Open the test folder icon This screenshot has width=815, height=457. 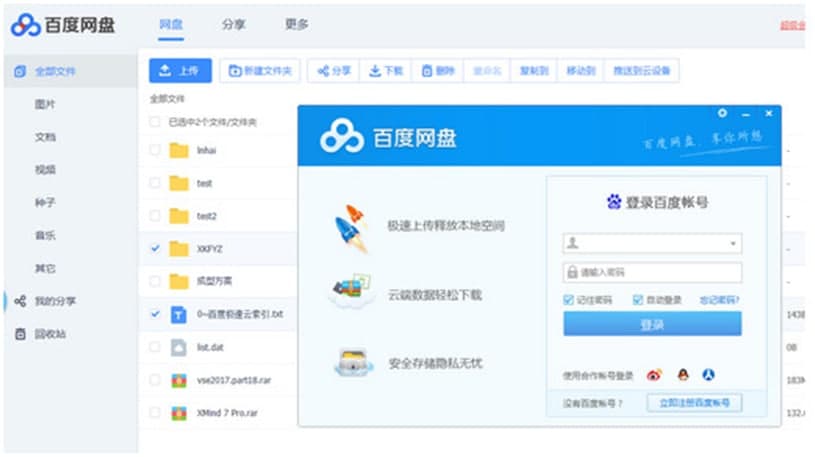click(x=179, y=183)
